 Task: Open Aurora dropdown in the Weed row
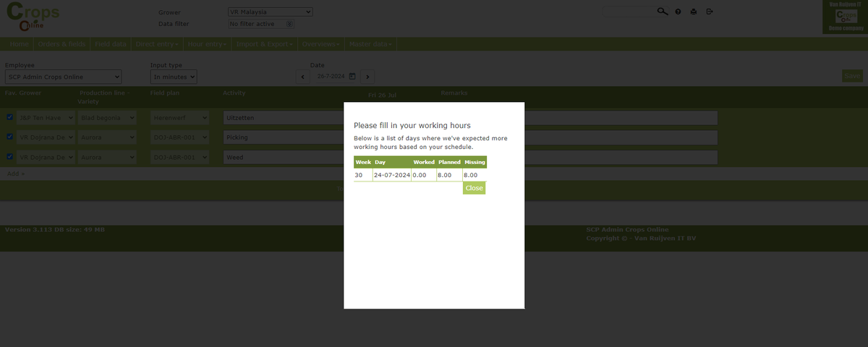pyautogui.click(x=107, y=157)
